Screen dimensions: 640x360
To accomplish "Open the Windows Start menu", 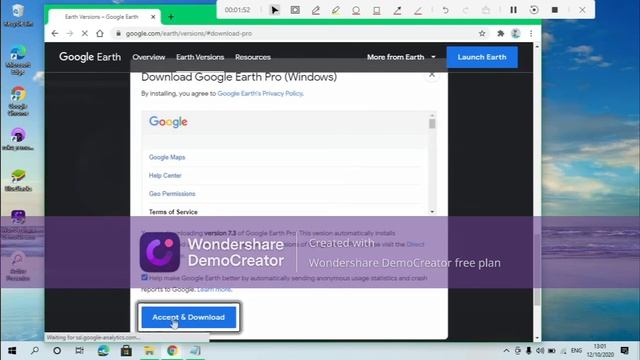I will [x=12, y=351].
